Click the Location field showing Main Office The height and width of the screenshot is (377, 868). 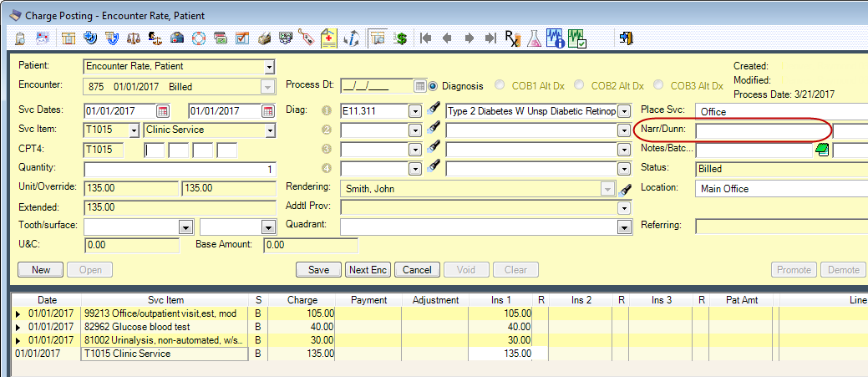coord(782,189)
